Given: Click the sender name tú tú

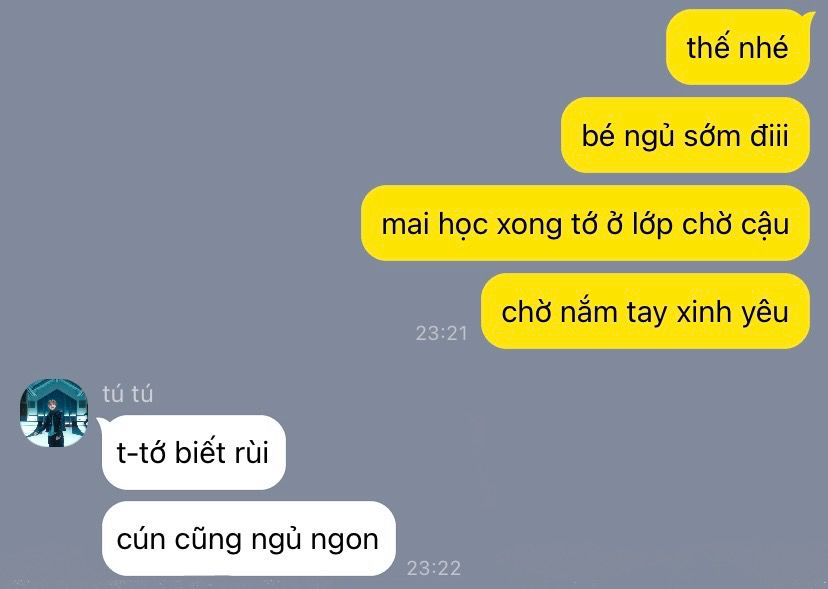Looking at the screenshot, I should coord(127,394).
